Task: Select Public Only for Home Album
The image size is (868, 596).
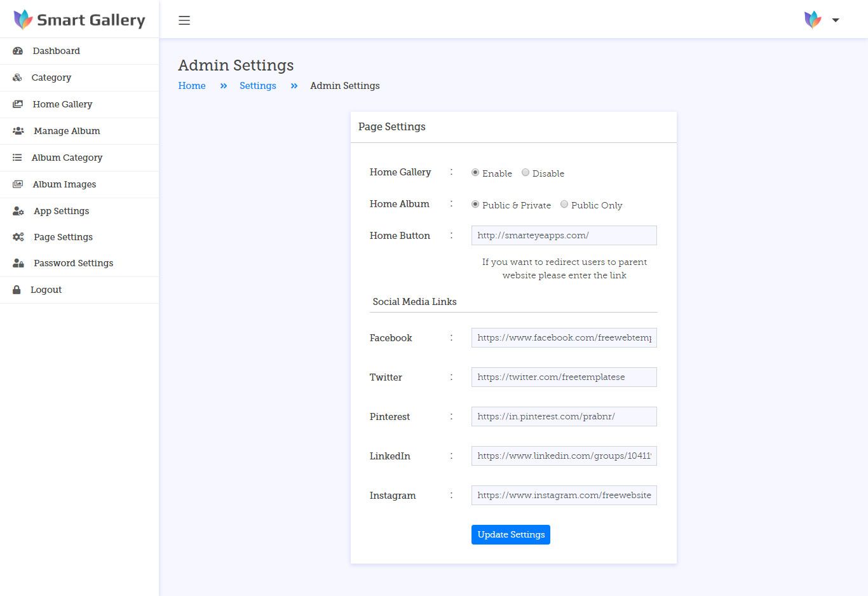Action: click(564, 205)
